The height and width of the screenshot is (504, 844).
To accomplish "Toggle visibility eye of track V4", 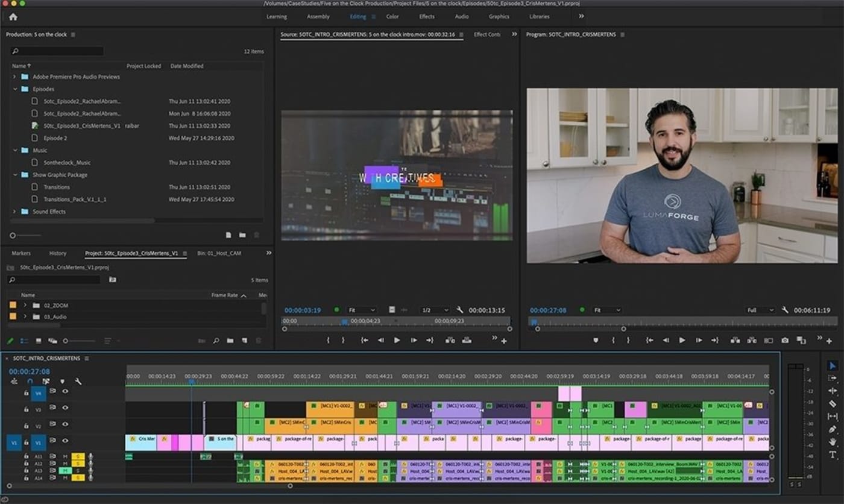I will (65, 391).
